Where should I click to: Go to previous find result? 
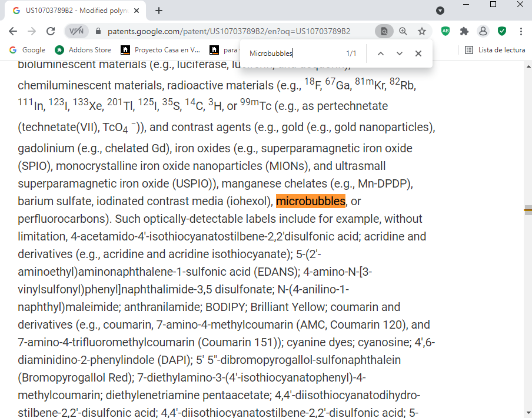381,53
